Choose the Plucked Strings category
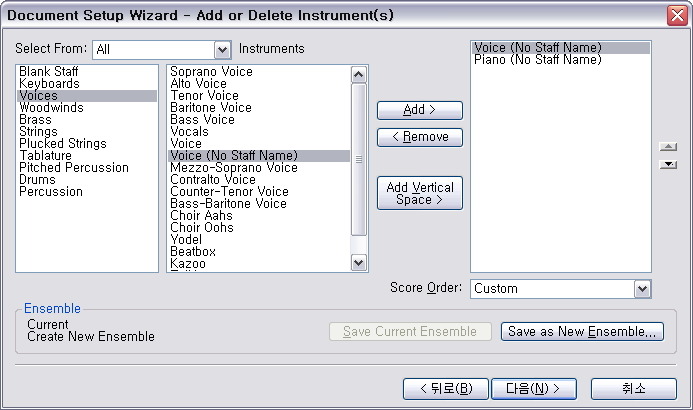This screenshot has width=693, height=410. (62, 144)
